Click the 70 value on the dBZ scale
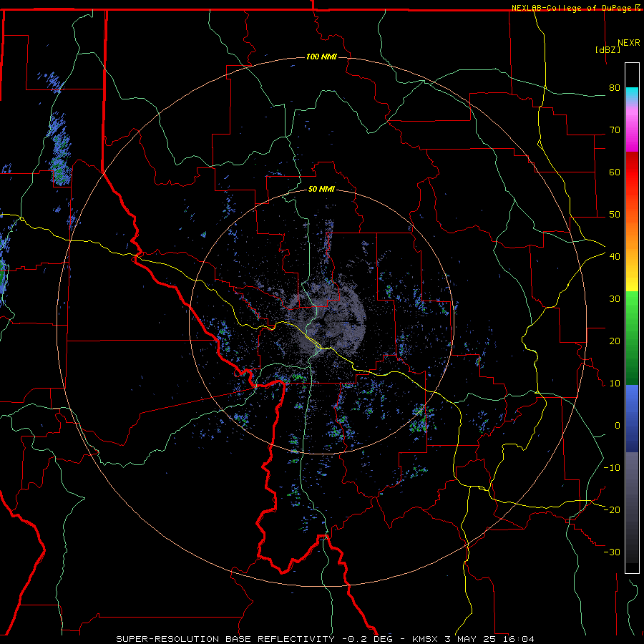644x644 pixels. tap(615, 130)
